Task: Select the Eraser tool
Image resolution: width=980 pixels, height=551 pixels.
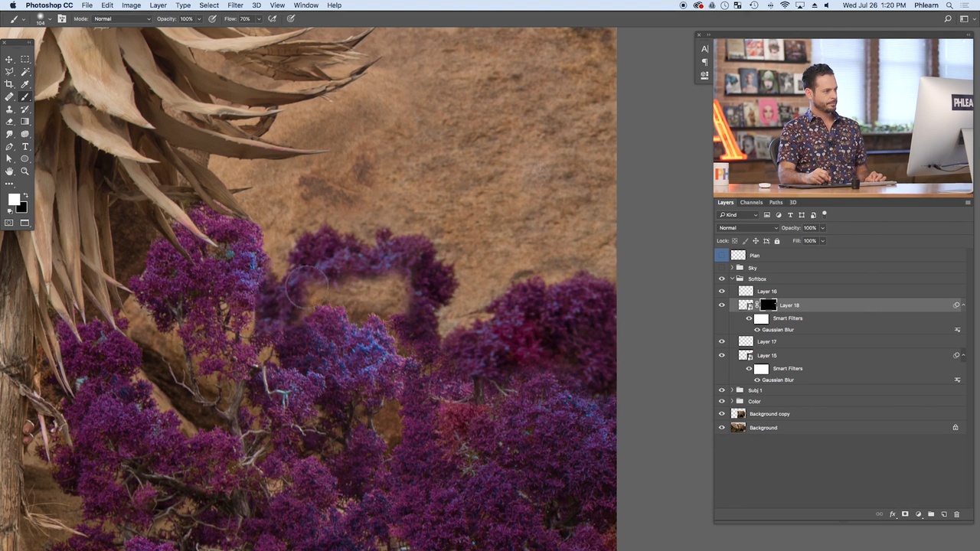Action: click(x=9, y=121)
